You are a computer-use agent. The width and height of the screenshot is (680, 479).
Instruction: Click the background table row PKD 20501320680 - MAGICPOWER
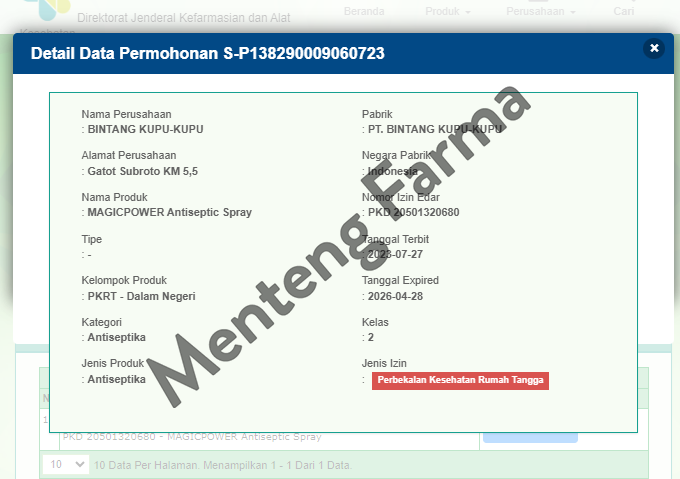point(192,437)
